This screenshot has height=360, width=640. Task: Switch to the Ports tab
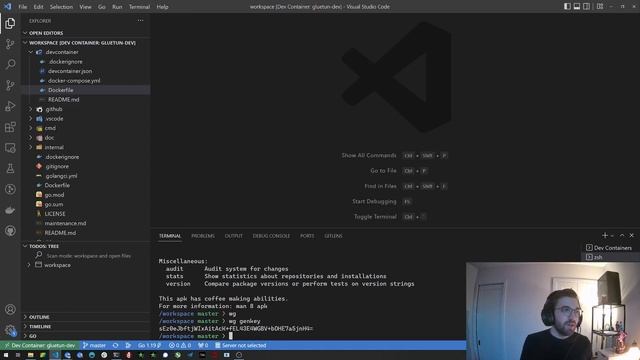[x=307, y=236]
